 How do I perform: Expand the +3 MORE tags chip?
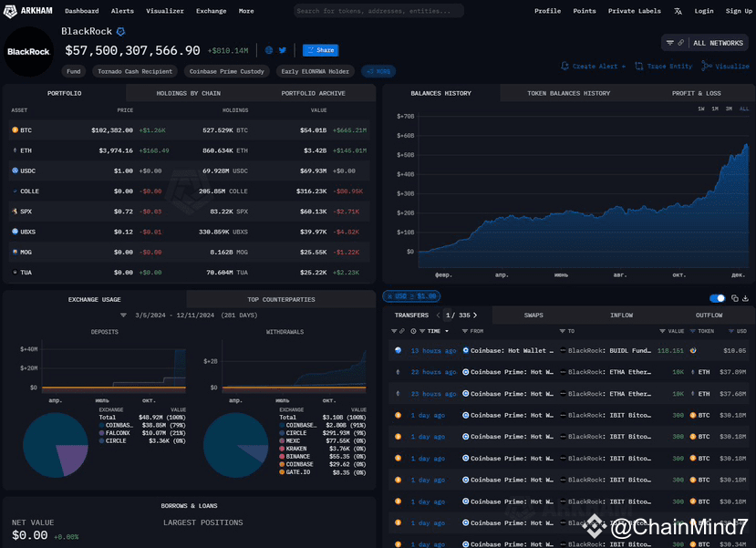(x=378, y=71)
